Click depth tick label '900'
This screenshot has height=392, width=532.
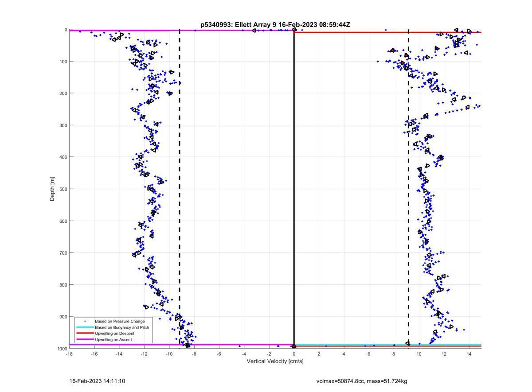[63, 317]
